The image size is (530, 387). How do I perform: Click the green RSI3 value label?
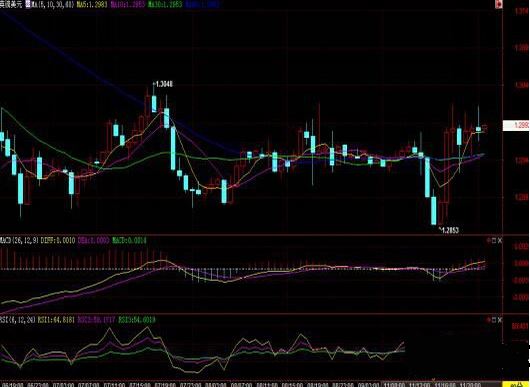click(x=137, y=319)
